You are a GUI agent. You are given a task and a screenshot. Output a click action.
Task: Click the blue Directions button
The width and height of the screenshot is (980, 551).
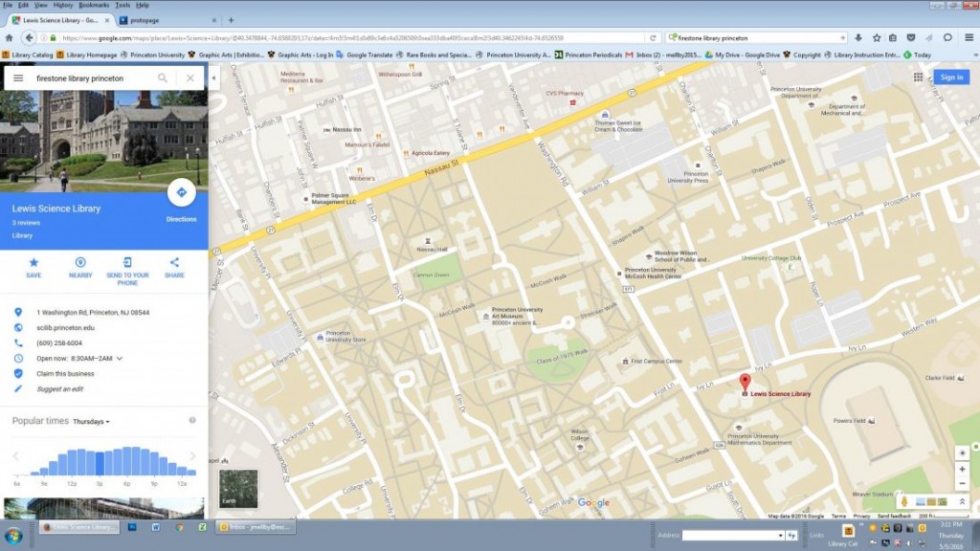tap(181, 193)
